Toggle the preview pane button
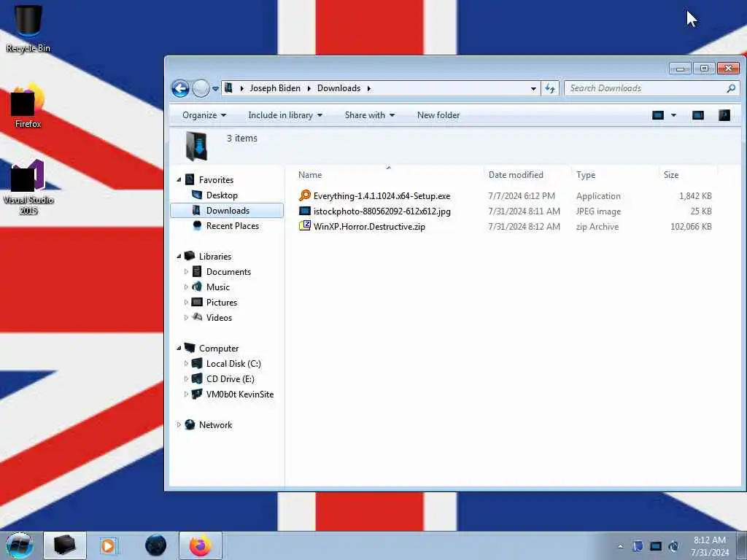The height and width of the screenshot is (560, 747). (698, 115)
